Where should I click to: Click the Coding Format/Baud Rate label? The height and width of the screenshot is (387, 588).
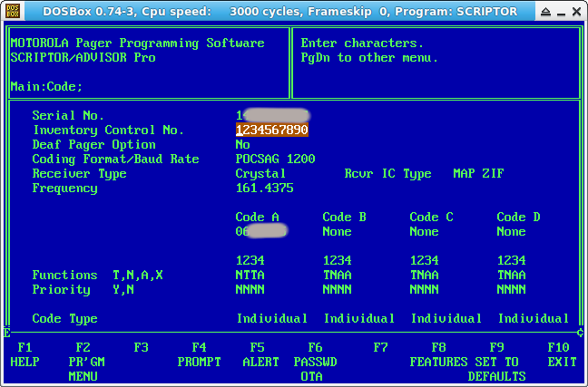pos(115,160)
